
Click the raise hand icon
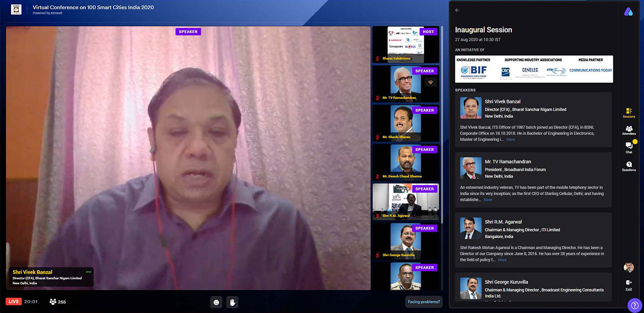232,302
